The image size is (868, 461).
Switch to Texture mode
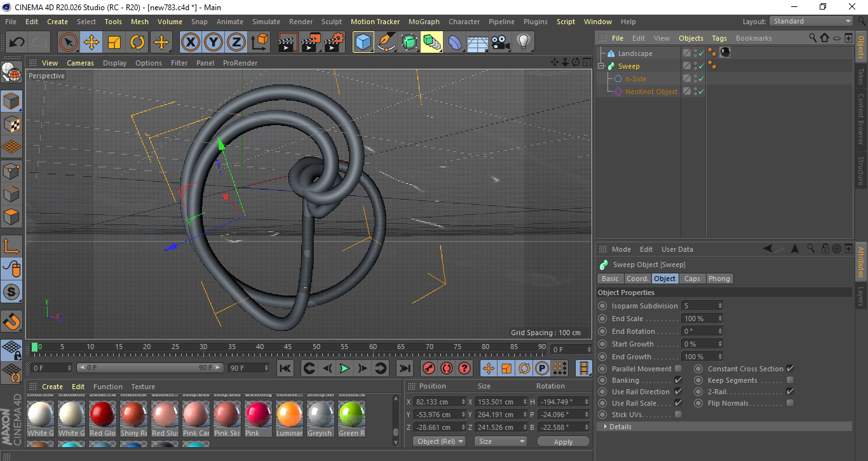11,124
